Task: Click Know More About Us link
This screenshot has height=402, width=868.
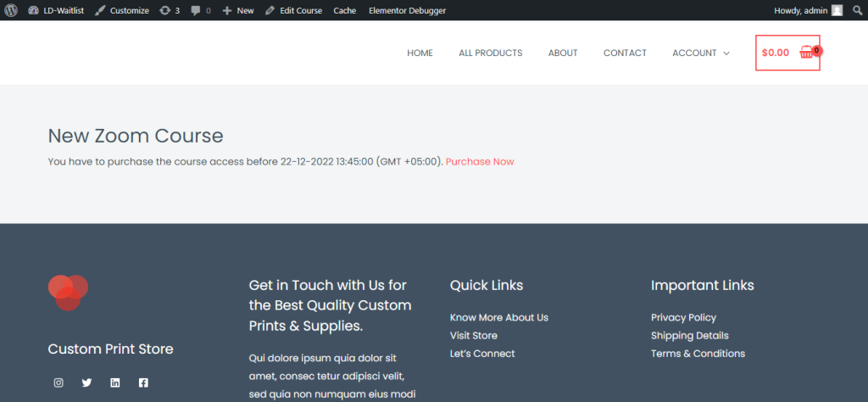Action: [x=499, y=318]
